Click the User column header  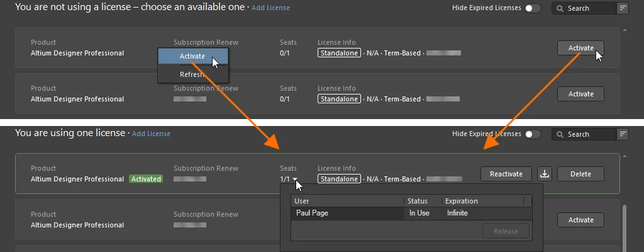[x=347, y=201]
